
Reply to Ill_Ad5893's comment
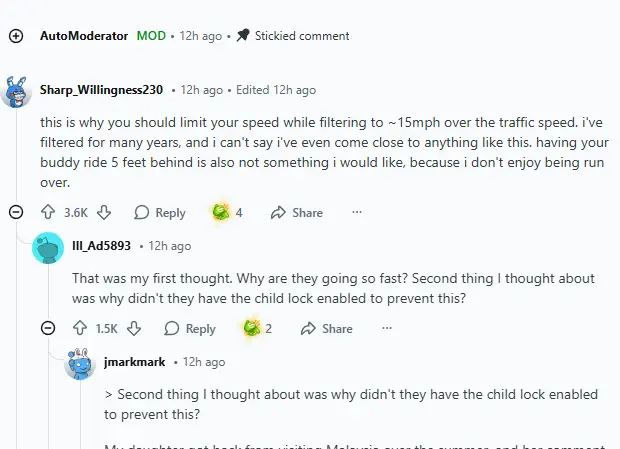190,328
